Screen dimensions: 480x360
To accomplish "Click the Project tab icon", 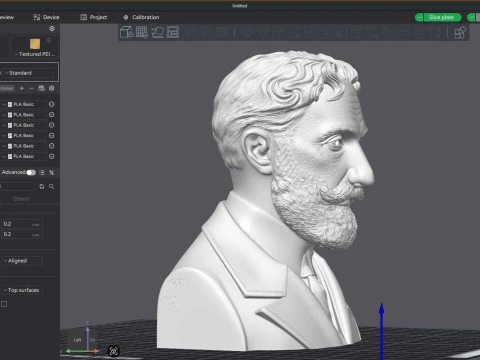I will pyautogui.click(x=84, y=17).
